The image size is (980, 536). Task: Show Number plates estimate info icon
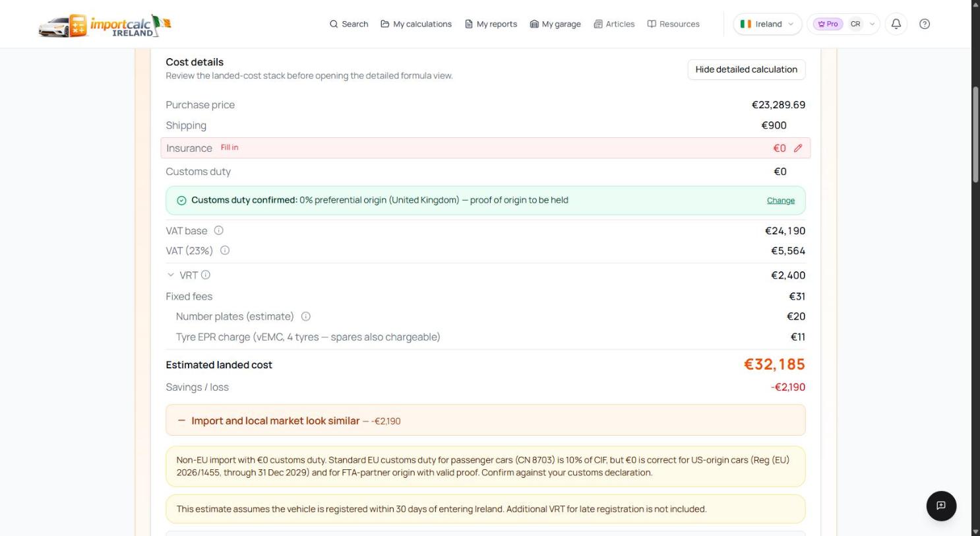[x=306, y=316]
